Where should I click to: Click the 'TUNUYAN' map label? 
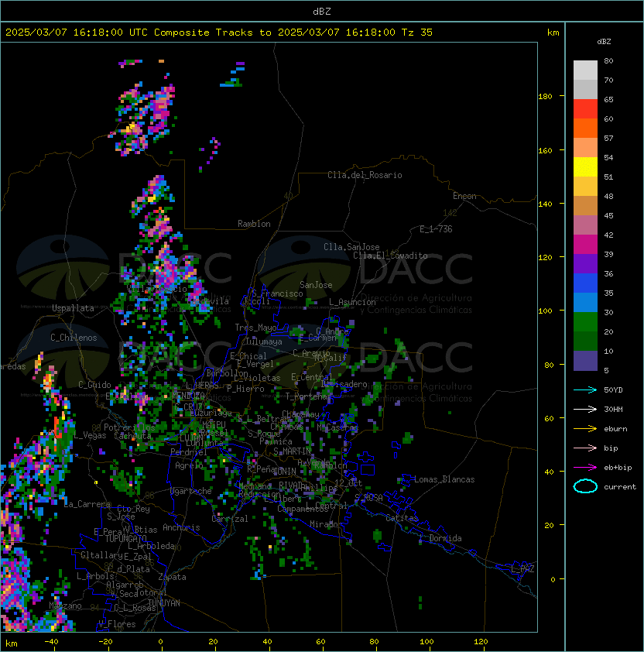[164, 603]
